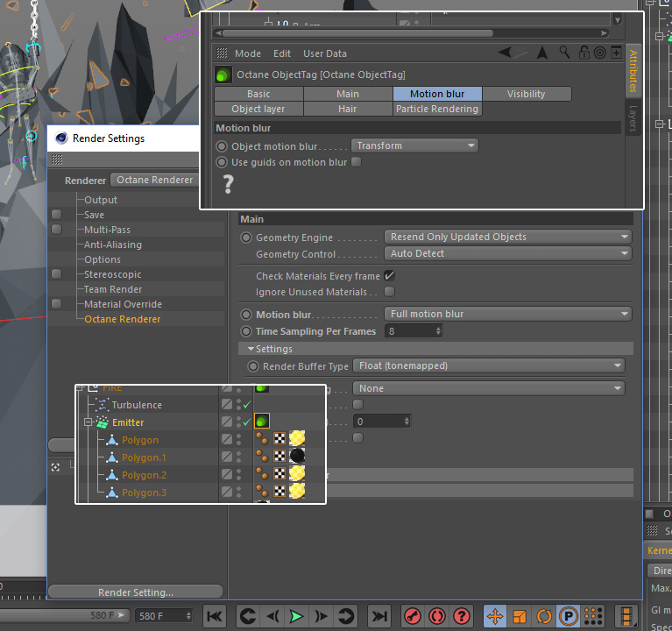
Task: Click the checkerboard UVW tag on Polygon.1 row
Action: point(279,456)
